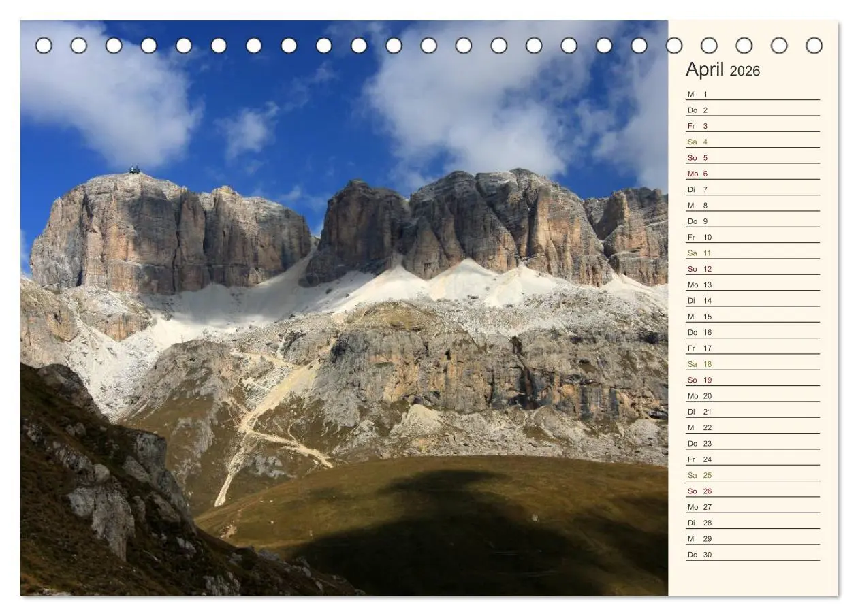Select the Mi 1 date row

click(x=752, y=94)
